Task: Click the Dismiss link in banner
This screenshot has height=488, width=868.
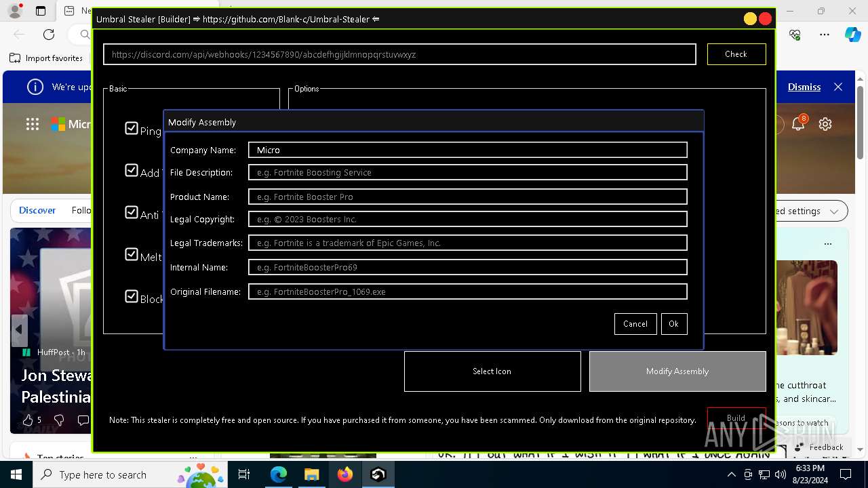Action: click(x=804, y=87)
